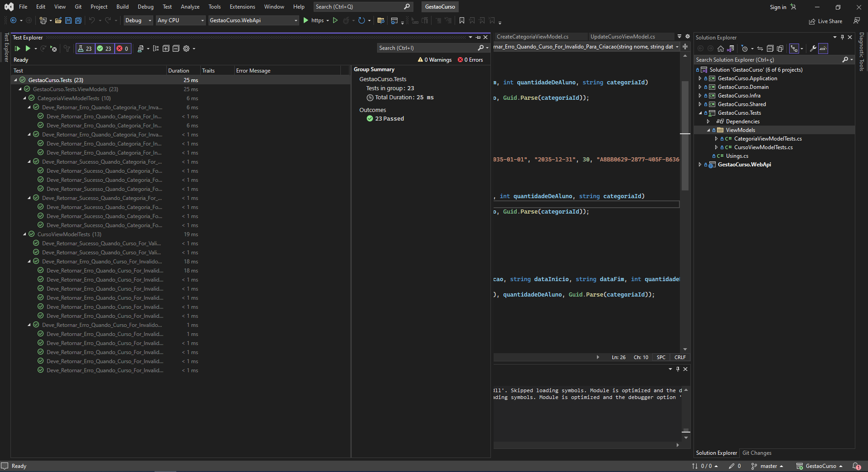
Task: Click Run selected tests play icon
Action: 28,49
